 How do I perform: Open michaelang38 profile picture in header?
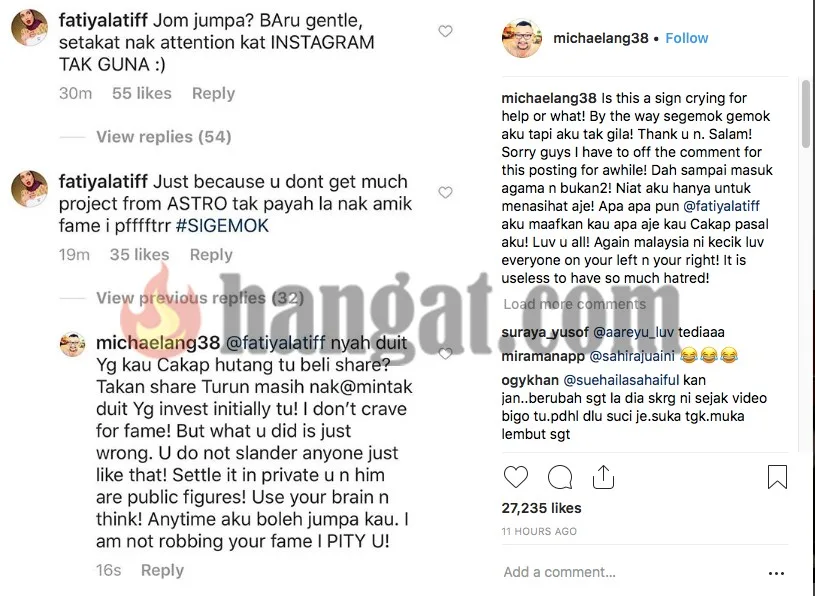coord(522,38)
